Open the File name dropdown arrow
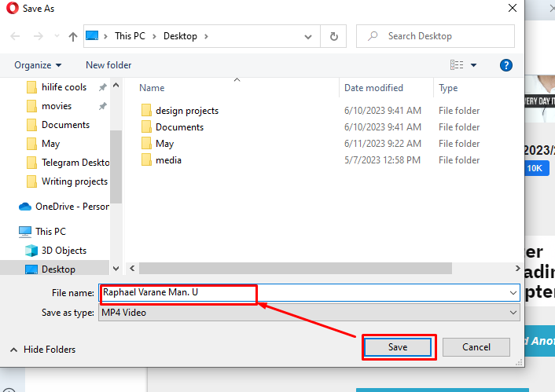Image resolution: width=555 pixels, height=392 pixels. [x=513, y=293]
